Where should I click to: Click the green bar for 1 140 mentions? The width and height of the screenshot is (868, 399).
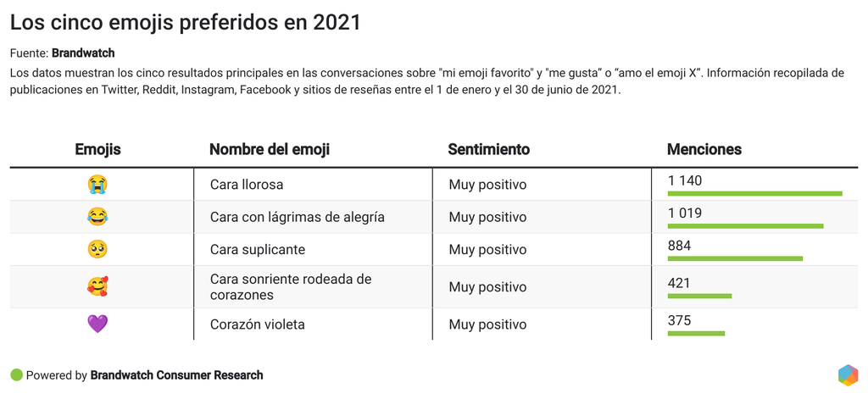(754, 194)
